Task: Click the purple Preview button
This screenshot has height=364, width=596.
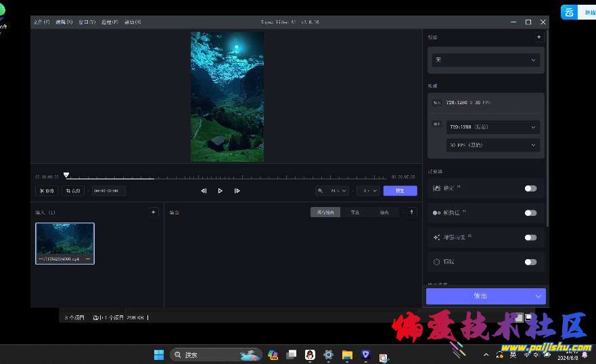Action: click(400, 191)
